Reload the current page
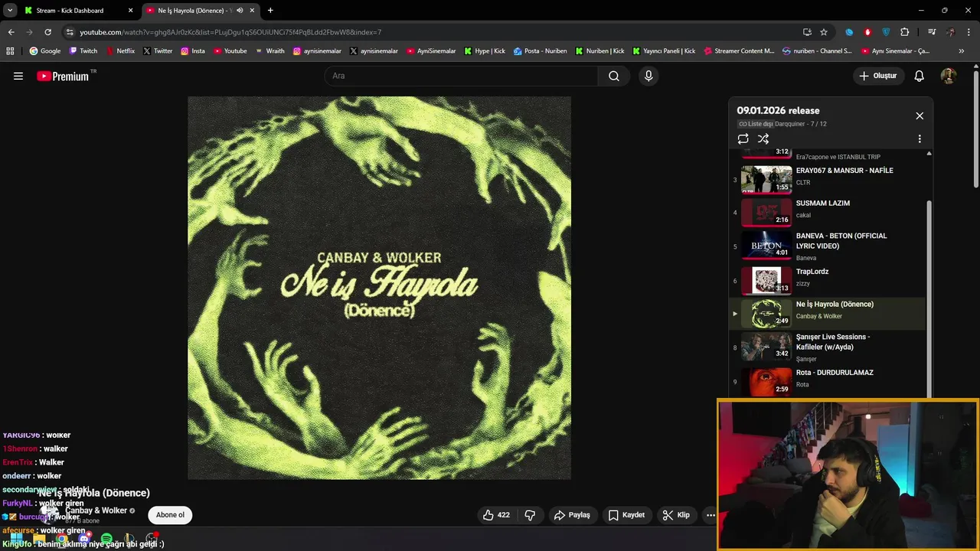The height and width of the screenshot is (551, 980). pos(47,32)
